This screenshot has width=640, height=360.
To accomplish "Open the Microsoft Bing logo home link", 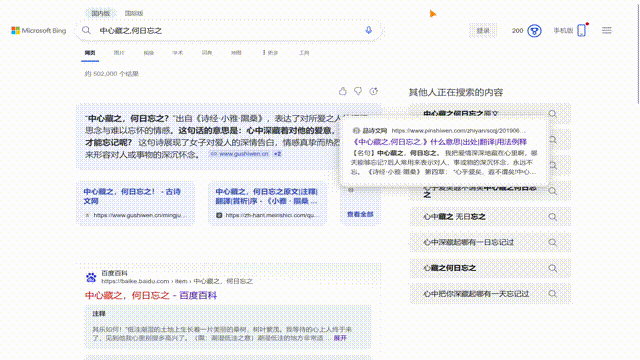I will click(39, 31).
